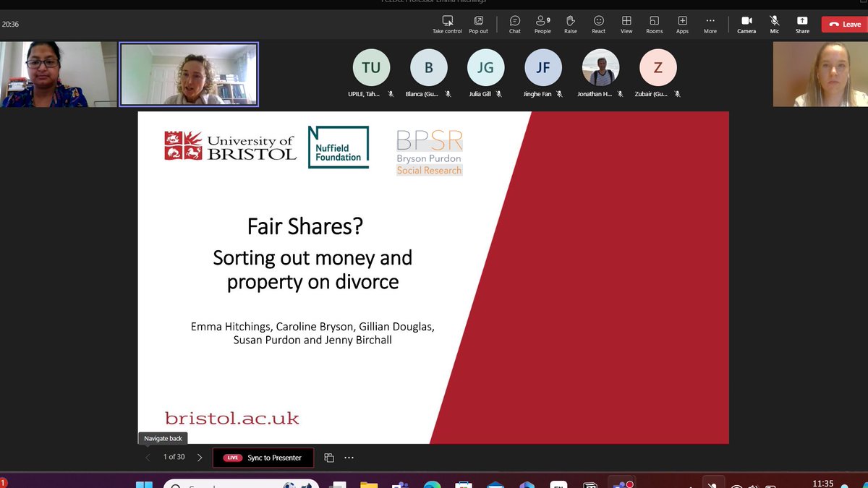Pop out the shared content
This screenshot has width=868, height=488.
coord(478,25)
